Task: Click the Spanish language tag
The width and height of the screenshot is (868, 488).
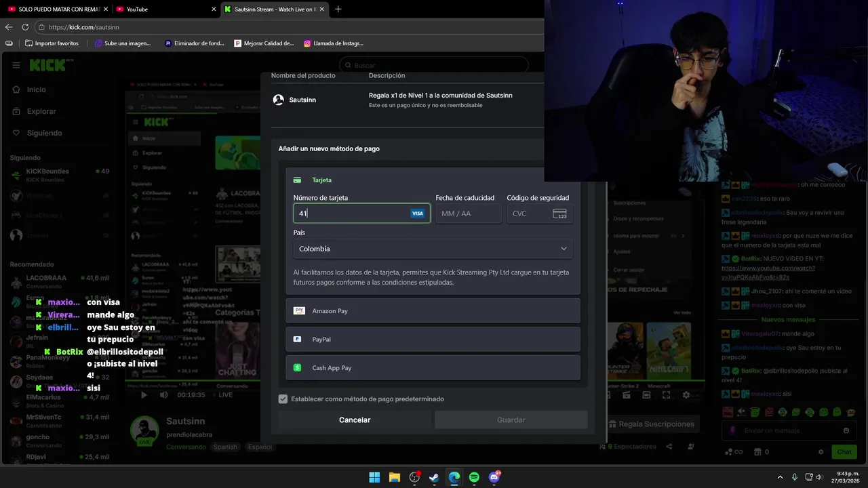Action: (x=225, y=447)
